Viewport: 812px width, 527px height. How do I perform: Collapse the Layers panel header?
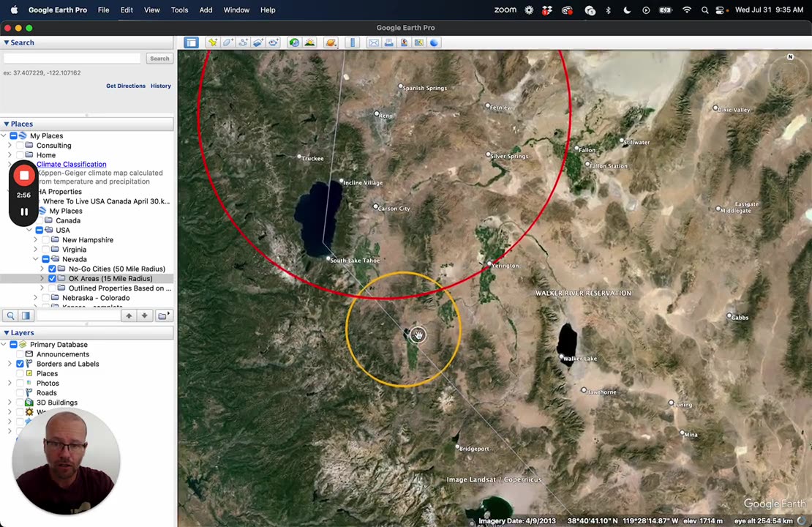(6, 333)
